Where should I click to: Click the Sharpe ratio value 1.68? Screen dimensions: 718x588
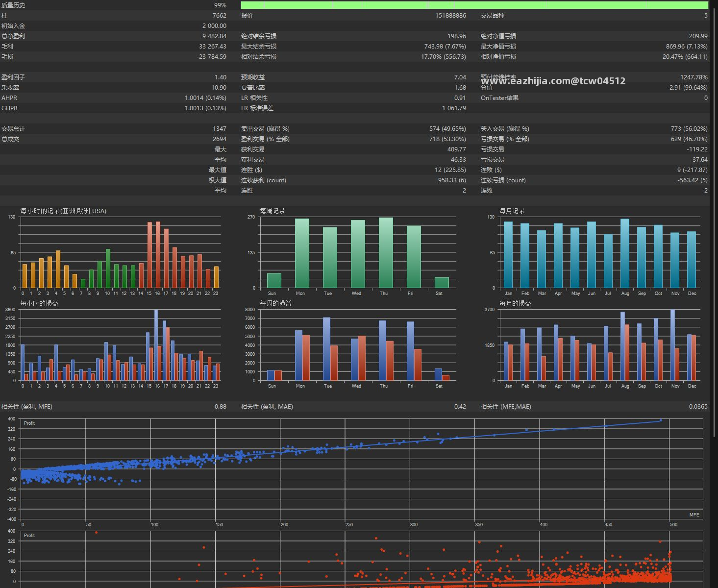460,88
